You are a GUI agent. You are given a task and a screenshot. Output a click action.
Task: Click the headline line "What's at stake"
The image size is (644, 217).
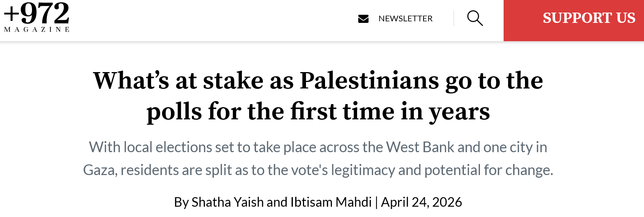click(318, 80)
